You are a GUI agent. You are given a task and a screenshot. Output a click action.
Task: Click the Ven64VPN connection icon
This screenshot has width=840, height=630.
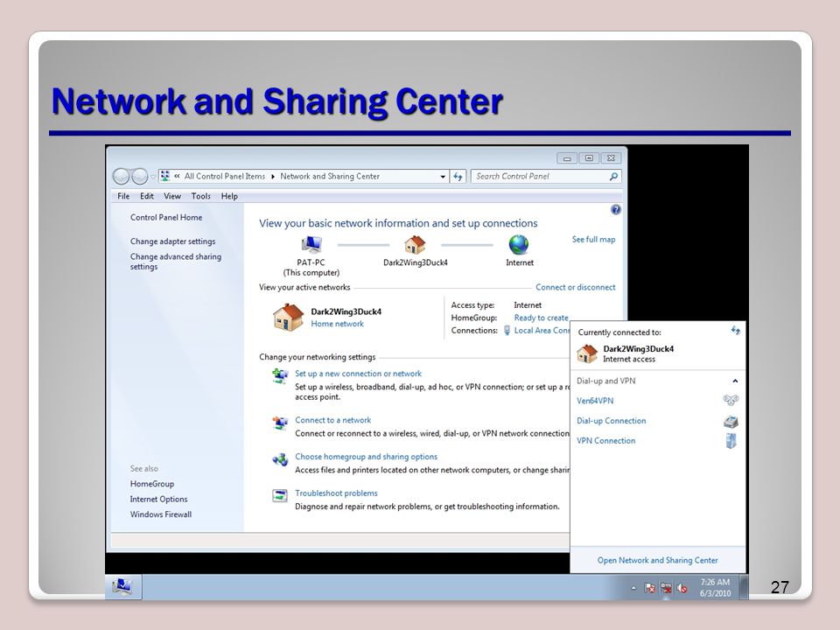click(731, 400)
